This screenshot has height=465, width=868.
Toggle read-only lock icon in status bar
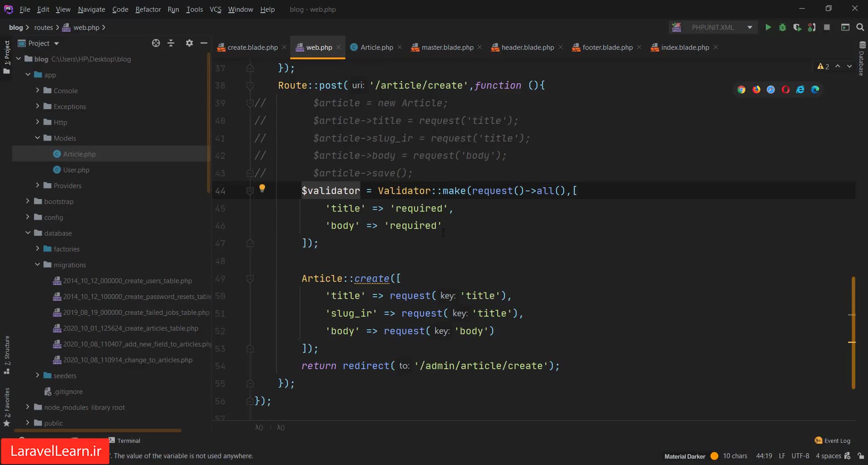861,456
